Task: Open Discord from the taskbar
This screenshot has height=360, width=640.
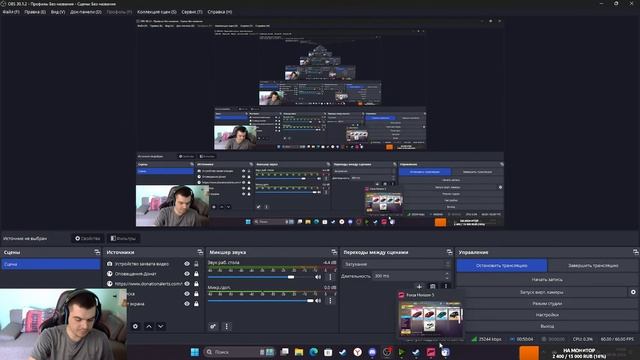Action: click(372, 352)
